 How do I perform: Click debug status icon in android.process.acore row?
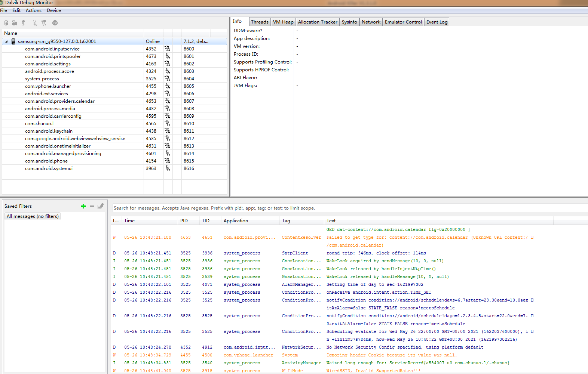(x=167, y=71)
